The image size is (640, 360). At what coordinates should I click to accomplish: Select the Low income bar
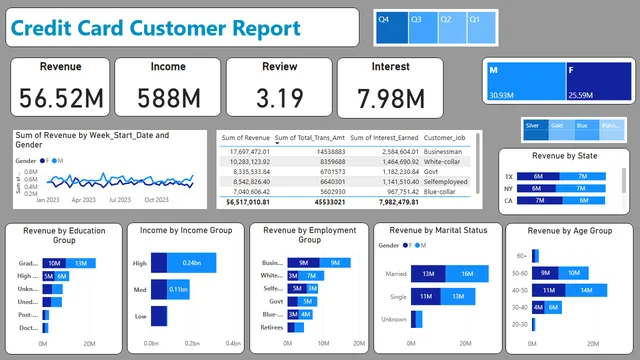pos(159,316)
